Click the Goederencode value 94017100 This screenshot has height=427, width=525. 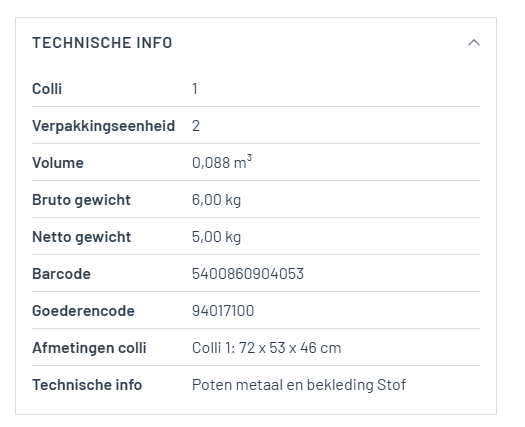pyautogui.click(x=223, y=311)
